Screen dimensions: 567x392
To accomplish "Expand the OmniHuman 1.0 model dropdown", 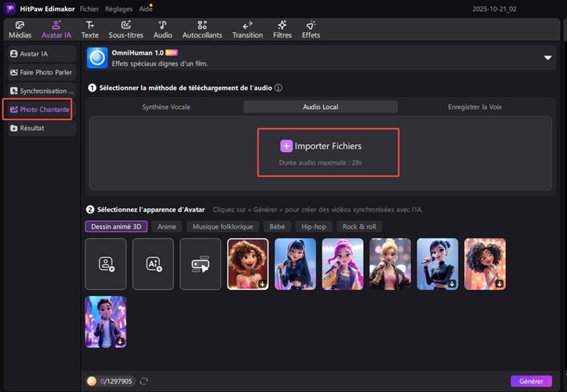I will tap(547, 58).
